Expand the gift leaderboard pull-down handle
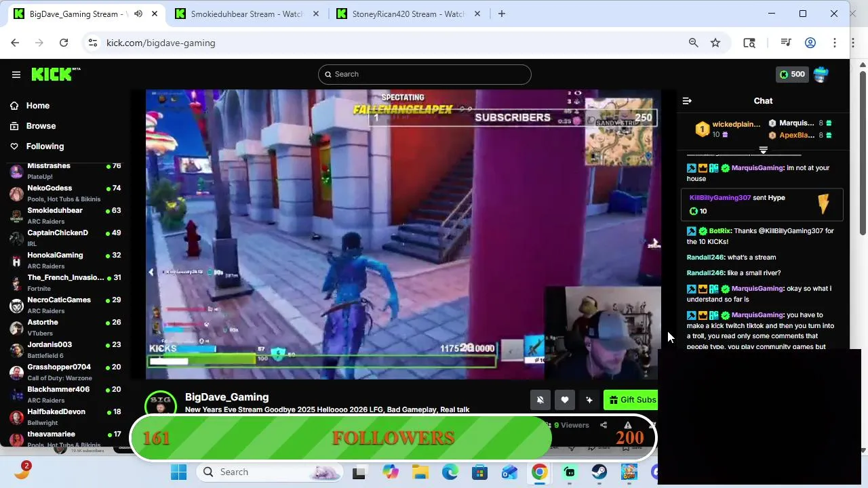Viewport: 868px width, 488px height. pyautogui.click(x=764, y=150)
